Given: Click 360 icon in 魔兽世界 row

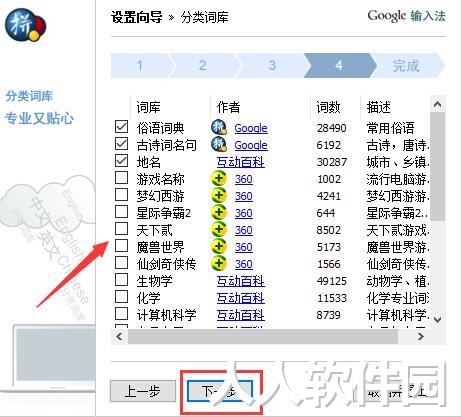Looking at the screenshot, I should click(x=219, y=246).
